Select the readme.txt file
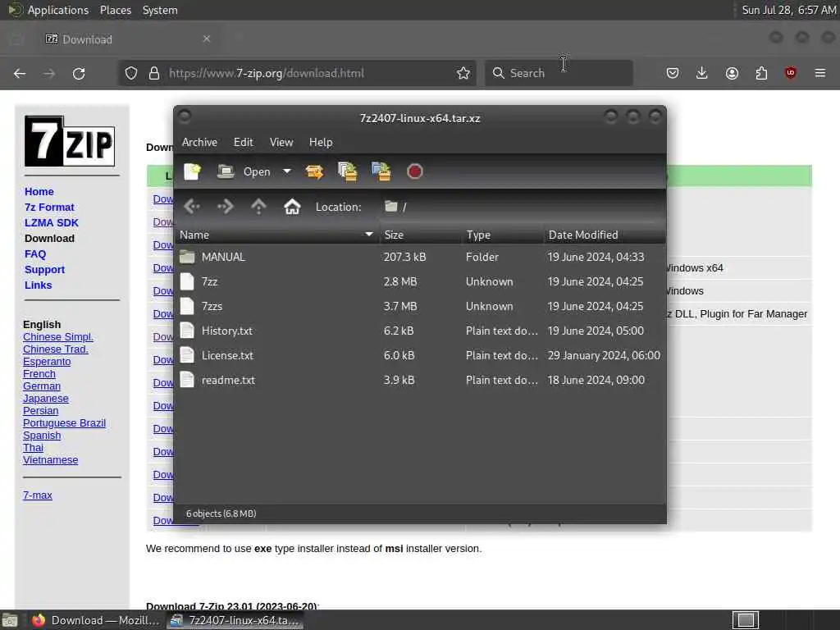This screenshot has height=630, width=840. pos(420,380)
